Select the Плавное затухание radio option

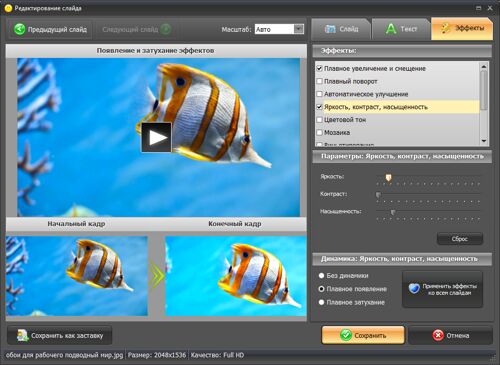coord(321,302)
